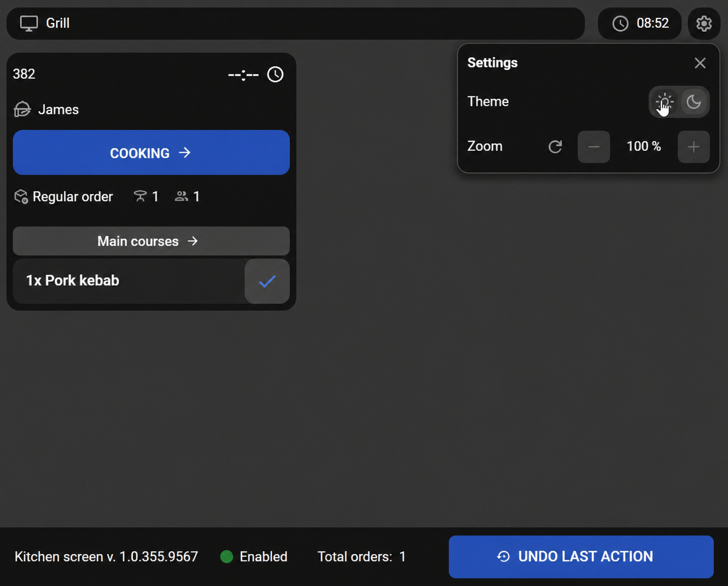
Task: Click the Total orders: 1 counter
Action: pyautogui.click(x=361, y=557)
